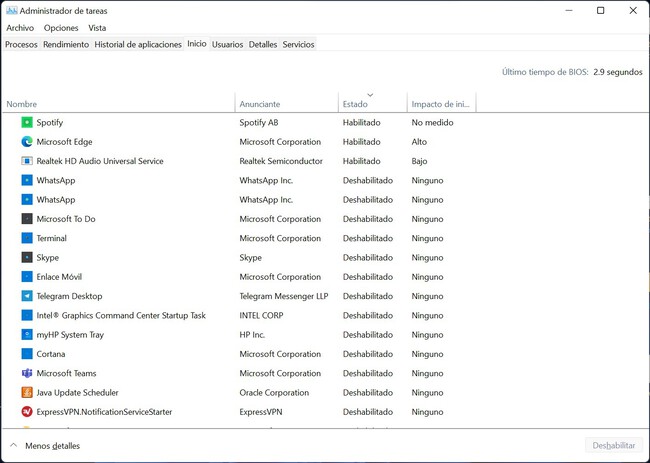650x463 pixels.
Task: Click the Telegram Messenger LLP publisher cell
Action: pyautogui.click(x=284, y=296)
